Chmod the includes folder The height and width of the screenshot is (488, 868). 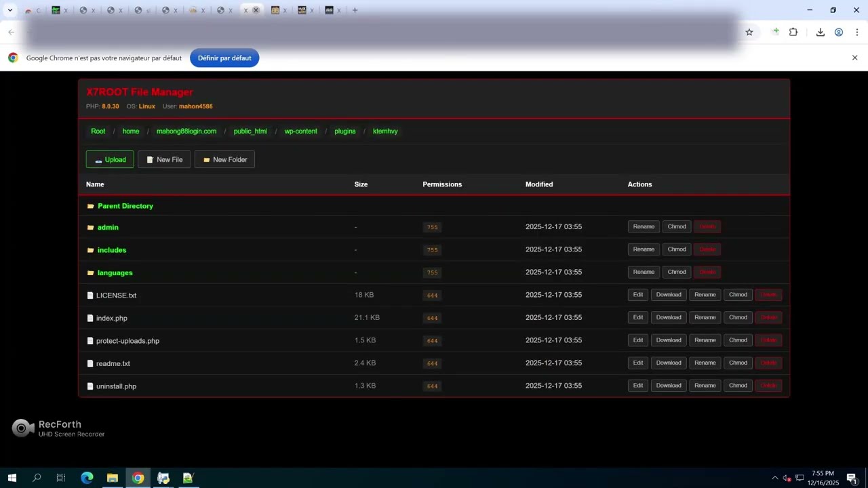pos(677,249)
